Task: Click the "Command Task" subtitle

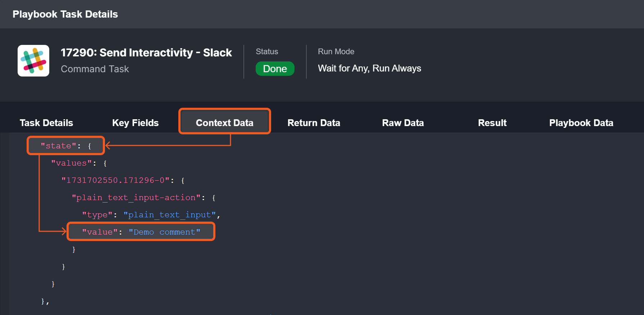Action: 95,69
